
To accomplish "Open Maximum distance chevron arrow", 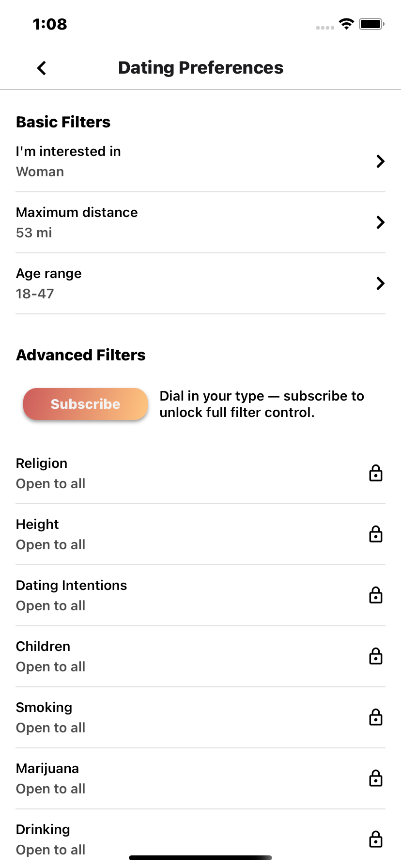I will click(381, 222).
